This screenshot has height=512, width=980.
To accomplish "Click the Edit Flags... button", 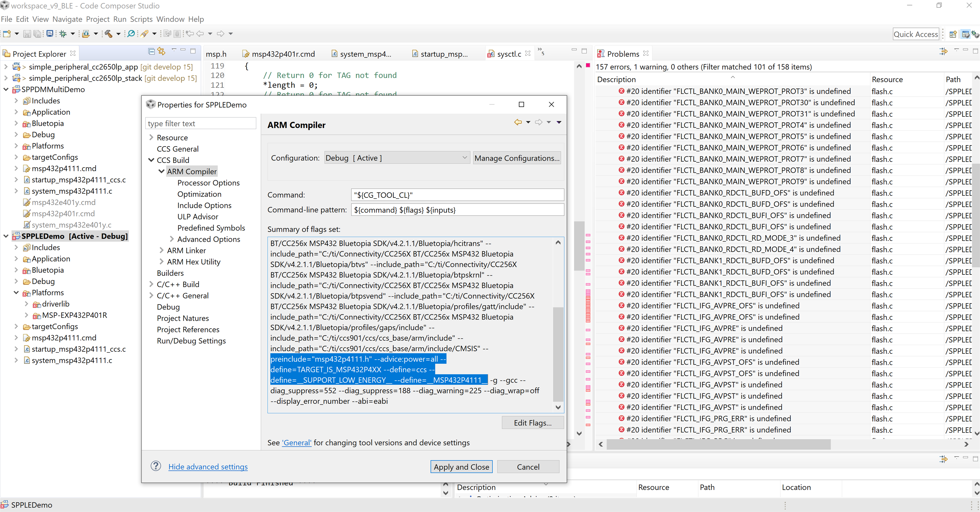I will [x=532, y=423].
